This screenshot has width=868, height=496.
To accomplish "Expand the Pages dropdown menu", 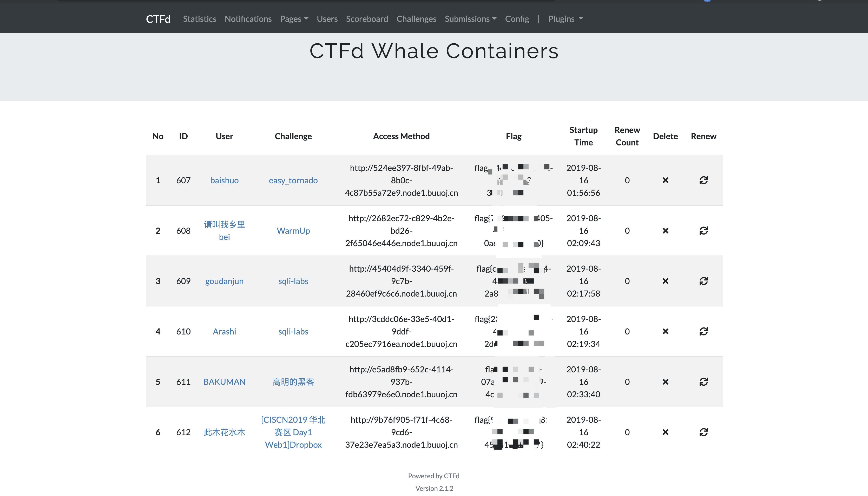I will pyautogui.click(x=294, y=19).
